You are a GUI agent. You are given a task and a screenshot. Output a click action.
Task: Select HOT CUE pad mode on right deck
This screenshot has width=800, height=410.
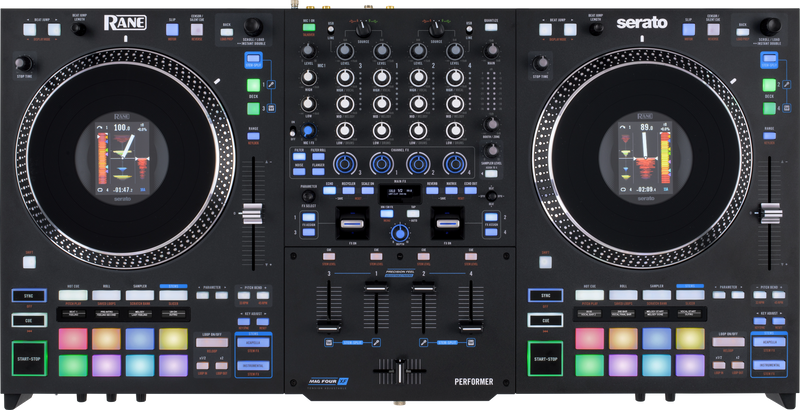point(590,295)
